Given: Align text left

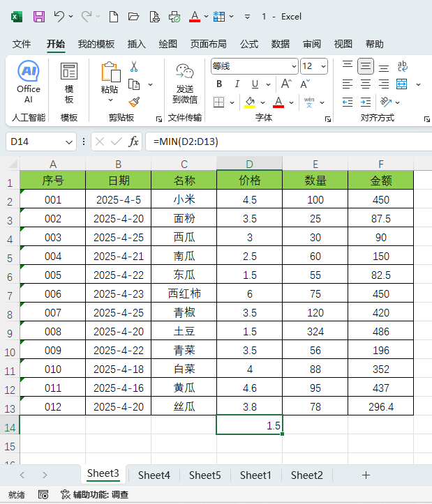Looking at the screenshot, I should [x=348, y=84].
